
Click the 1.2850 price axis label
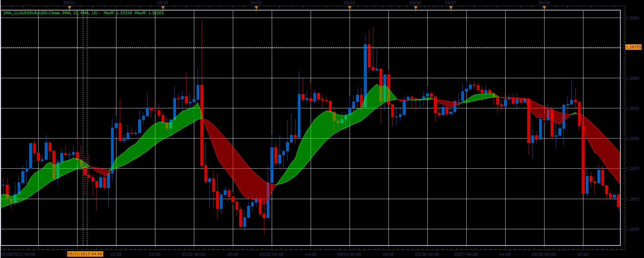pos(633,199)
